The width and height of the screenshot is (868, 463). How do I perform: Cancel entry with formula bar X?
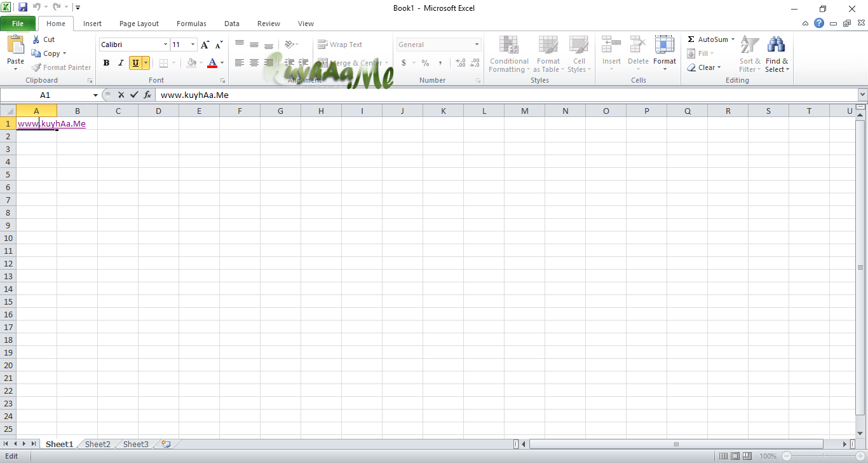[121, 95]
